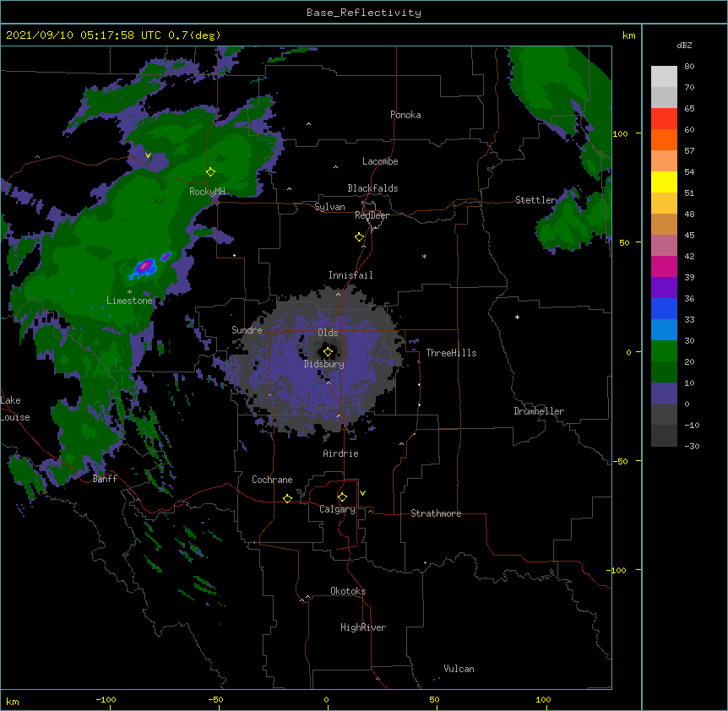Pick the slate-blue legend swatch above 0
The height and width of the screenshot is (711, 728).
click(x=664, y=393)
